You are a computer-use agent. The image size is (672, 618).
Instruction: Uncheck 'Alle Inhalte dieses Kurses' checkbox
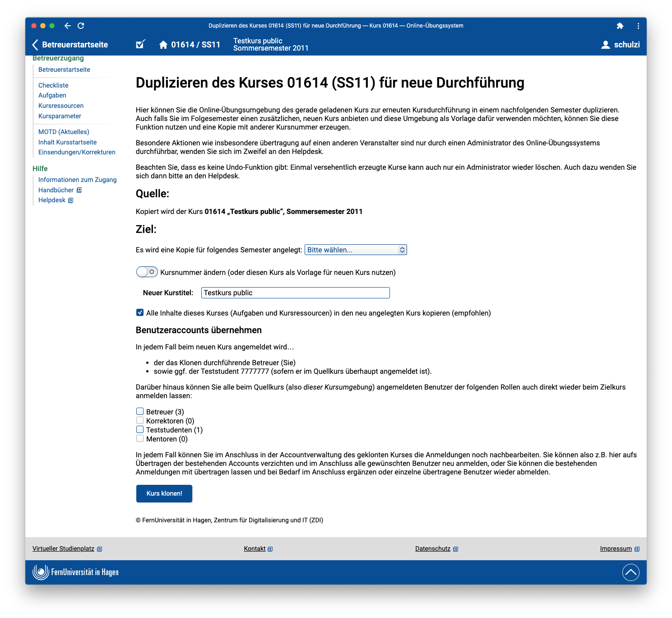click(x=140, y=312)
